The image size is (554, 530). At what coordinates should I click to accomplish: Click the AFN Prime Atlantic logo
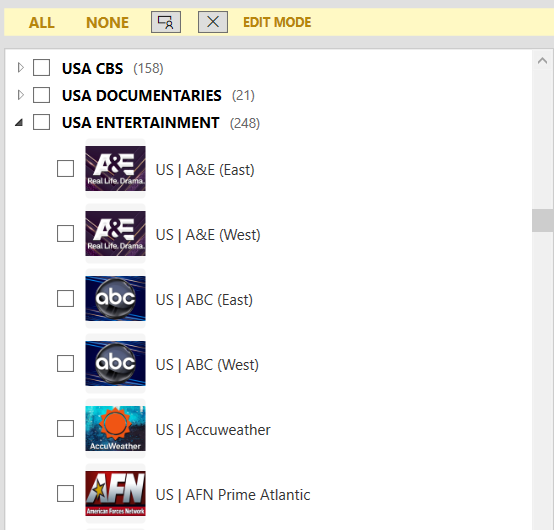[115, 494]
